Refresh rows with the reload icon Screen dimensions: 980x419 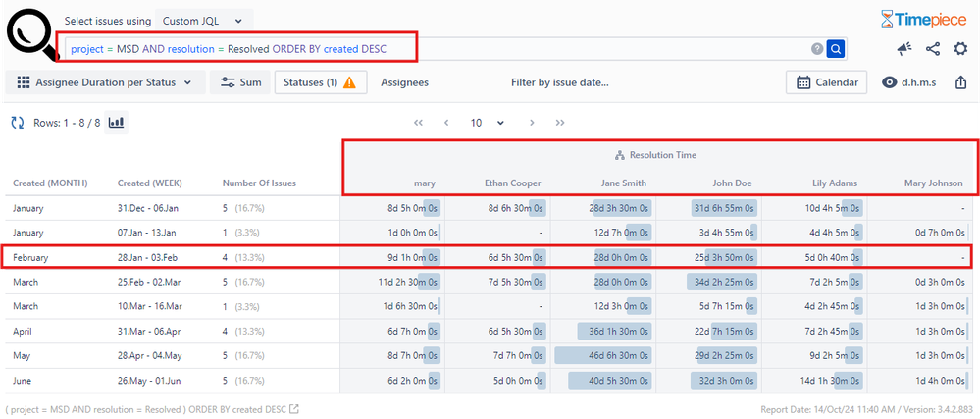pyautogui.click(x=18, y=123)
